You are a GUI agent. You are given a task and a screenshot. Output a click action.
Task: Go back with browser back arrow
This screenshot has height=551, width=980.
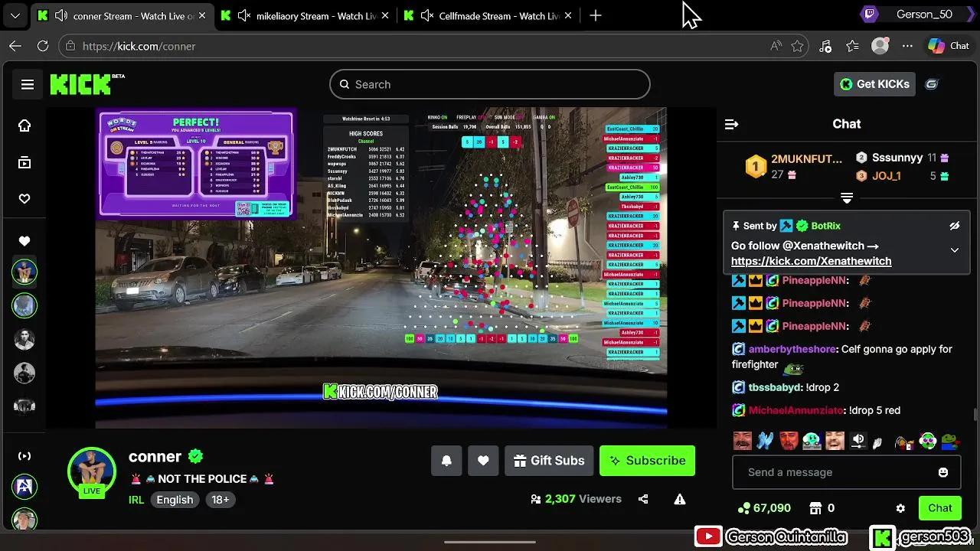pyautogui.click(x=15, y=46)
